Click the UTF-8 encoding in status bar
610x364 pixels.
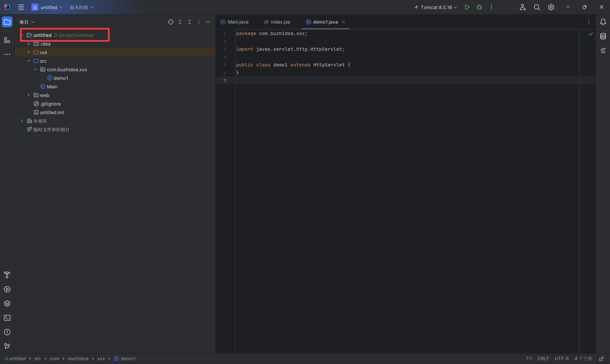pos(561,359)
